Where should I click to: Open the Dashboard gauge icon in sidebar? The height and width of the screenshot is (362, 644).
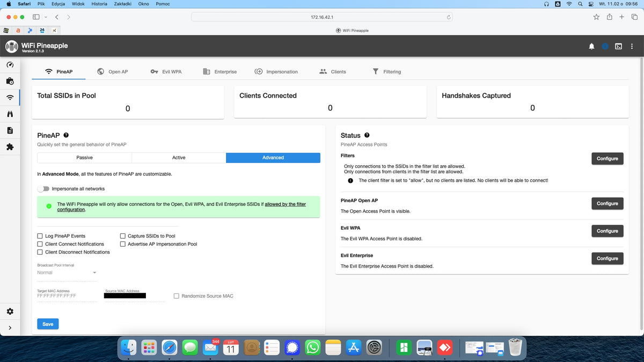pos(10,64)
